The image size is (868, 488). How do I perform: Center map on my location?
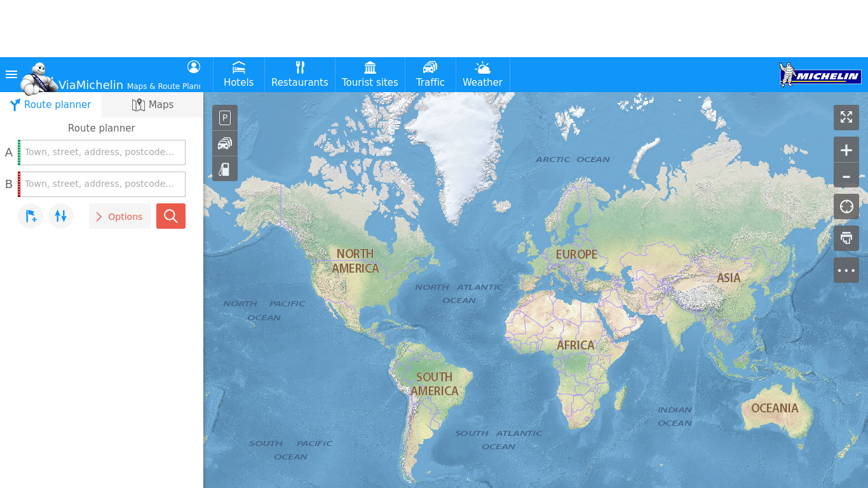[x=846, y=207]
